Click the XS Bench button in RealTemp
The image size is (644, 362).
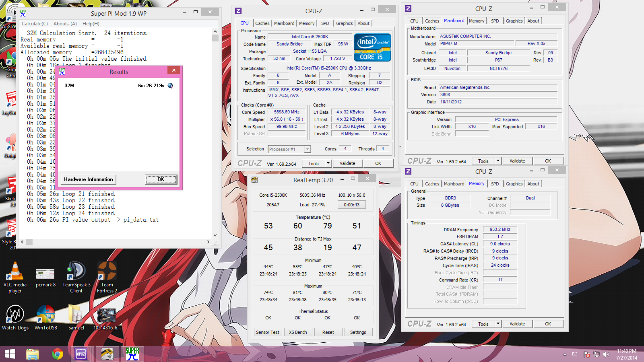[x=298, y=332]
